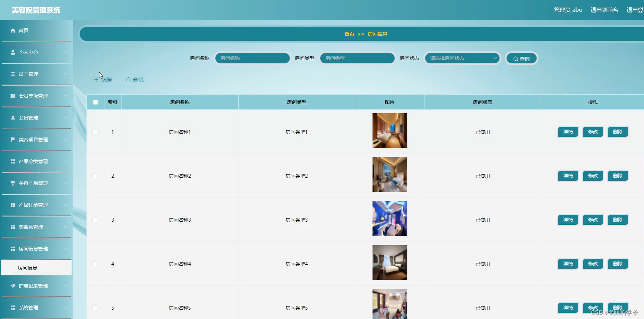Click the 新增 button to add a room
Screen dimensions: 644x319
point(103,79)
